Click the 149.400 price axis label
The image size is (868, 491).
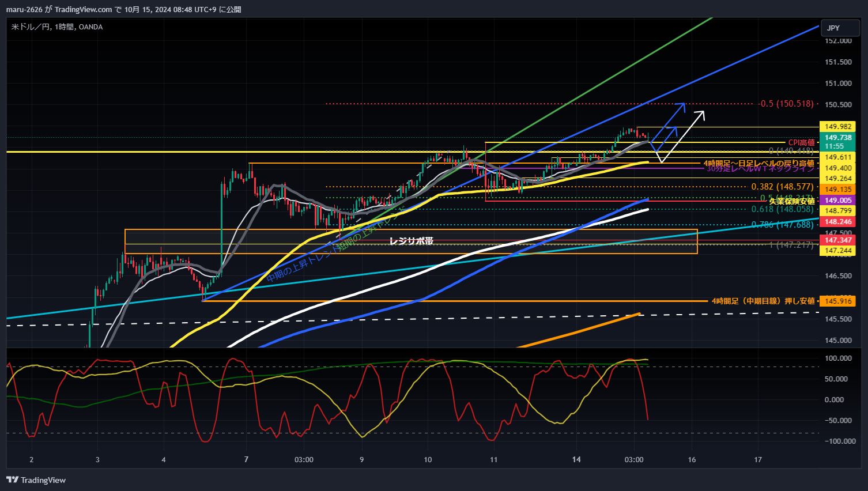(837, 168)
